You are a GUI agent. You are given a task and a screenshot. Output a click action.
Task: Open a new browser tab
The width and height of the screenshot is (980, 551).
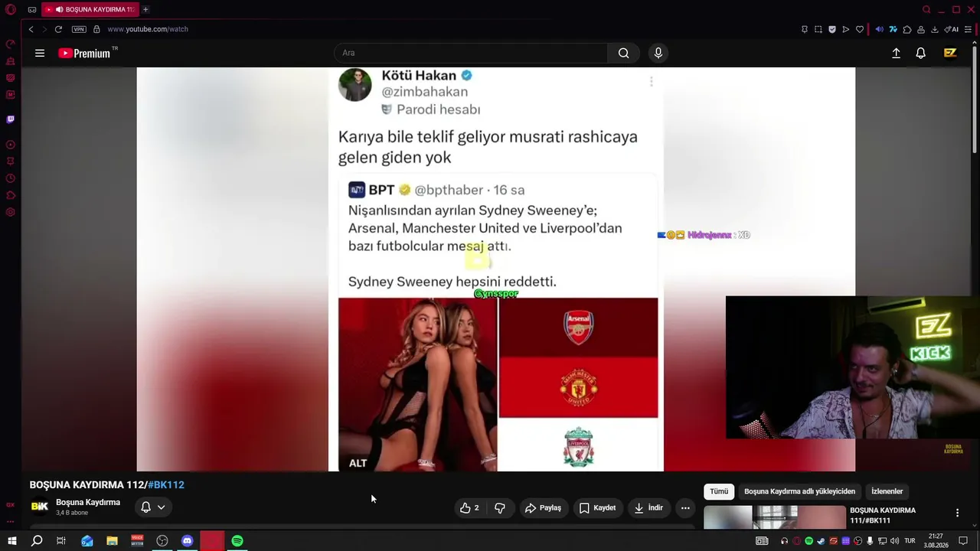145,9
